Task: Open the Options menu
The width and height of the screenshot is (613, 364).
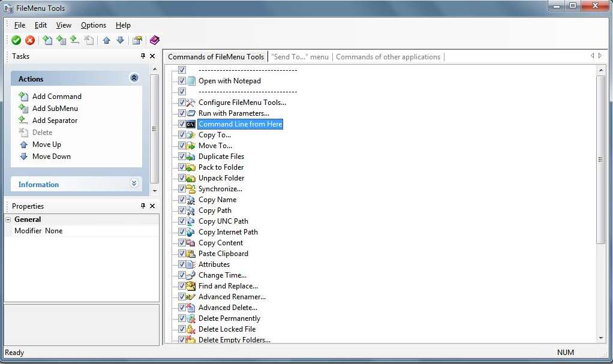Action: [x=93, y=25]
